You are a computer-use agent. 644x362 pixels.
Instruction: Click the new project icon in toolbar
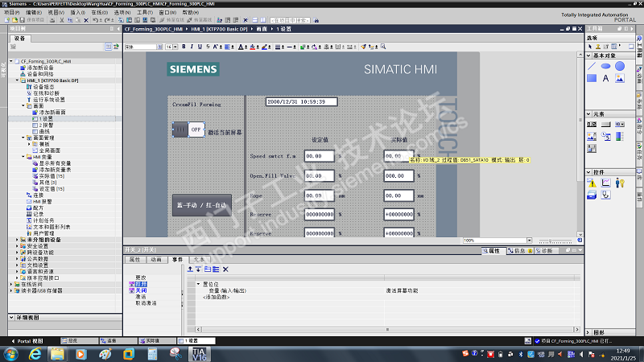pos(7,20)
